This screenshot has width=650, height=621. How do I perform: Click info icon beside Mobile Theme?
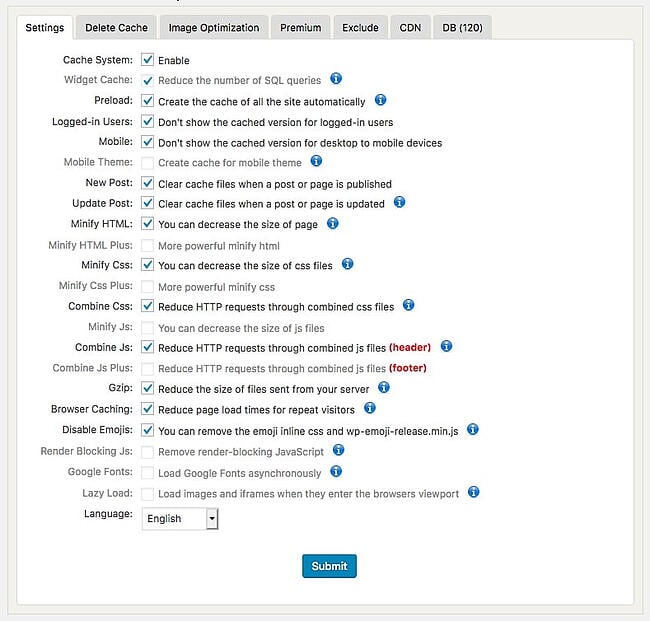click(x=316, y=161)
